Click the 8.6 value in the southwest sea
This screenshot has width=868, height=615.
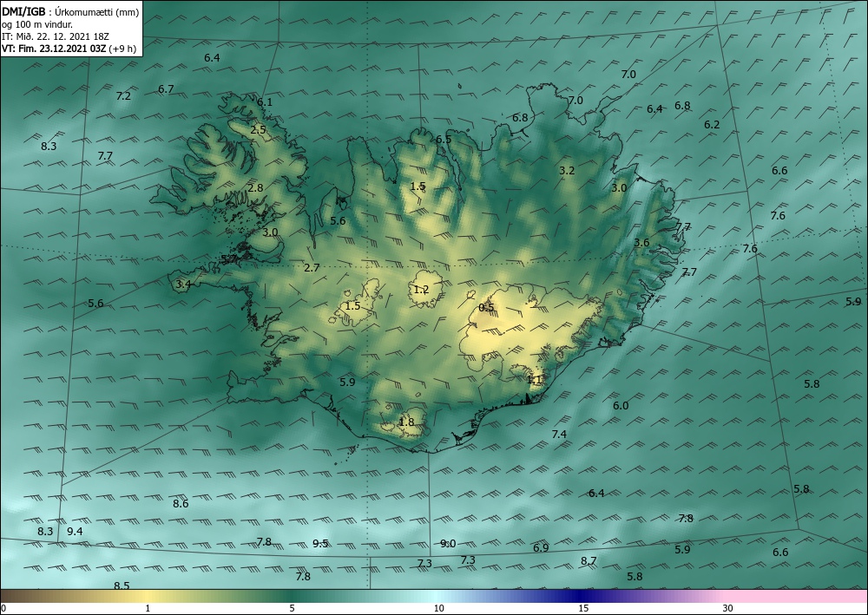point(181,503)
